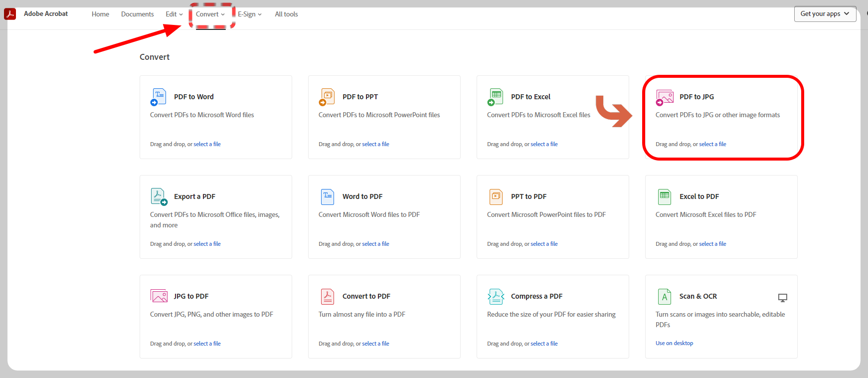
Task: Open the Documents tab
Action: click(137, 14)
